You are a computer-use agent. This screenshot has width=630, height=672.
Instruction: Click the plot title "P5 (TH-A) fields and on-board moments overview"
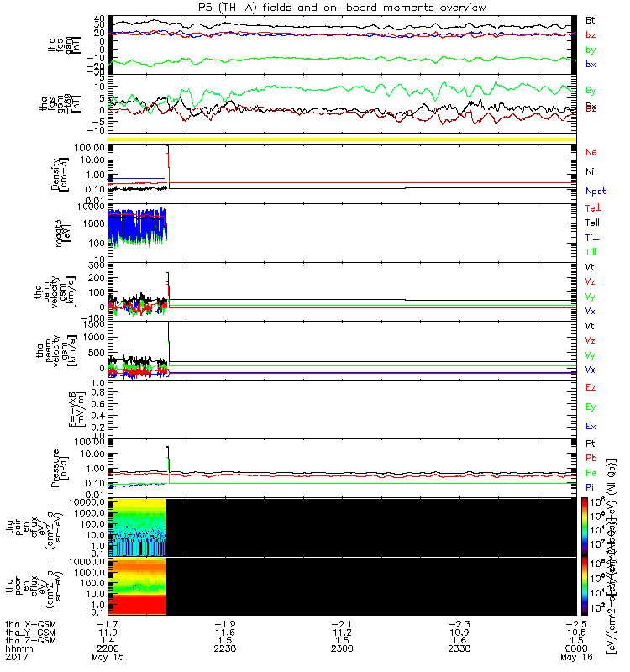coord(342,8)
